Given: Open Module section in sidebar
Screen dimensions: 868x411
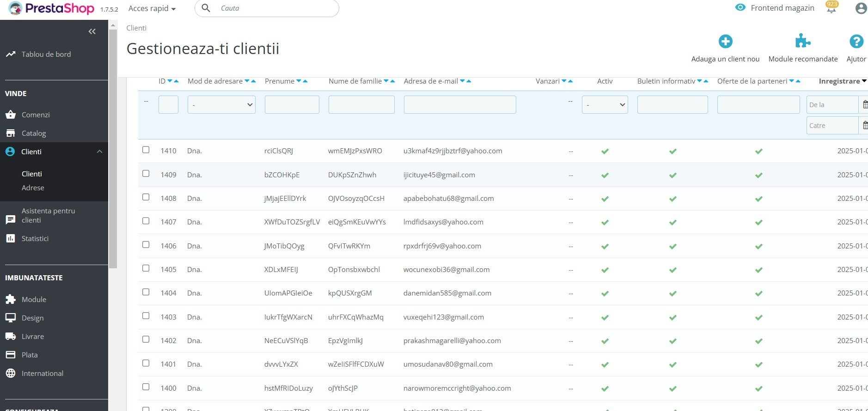Looking at the screenshot, I should tap(34, 300).
